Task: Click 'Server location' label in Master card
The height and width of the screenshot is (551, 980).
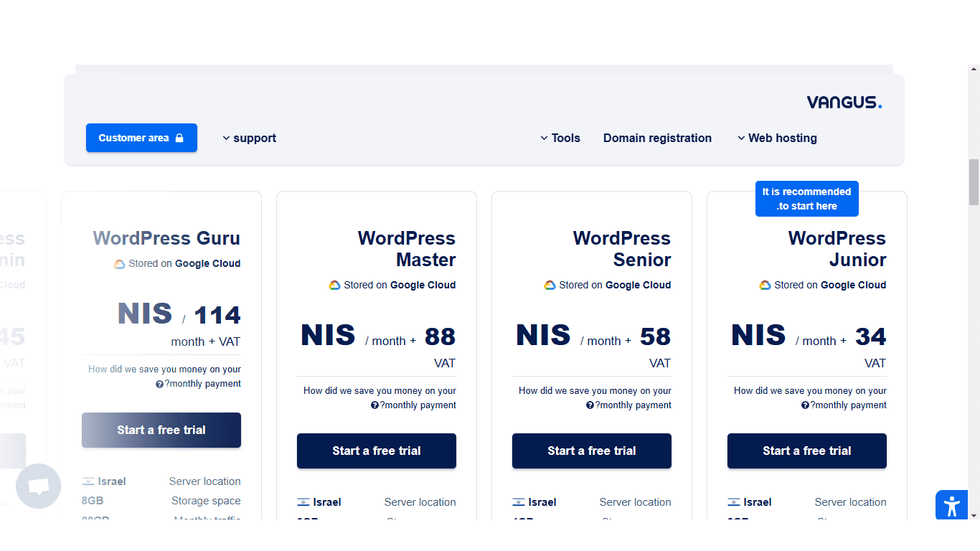Action: pos(420,502)
